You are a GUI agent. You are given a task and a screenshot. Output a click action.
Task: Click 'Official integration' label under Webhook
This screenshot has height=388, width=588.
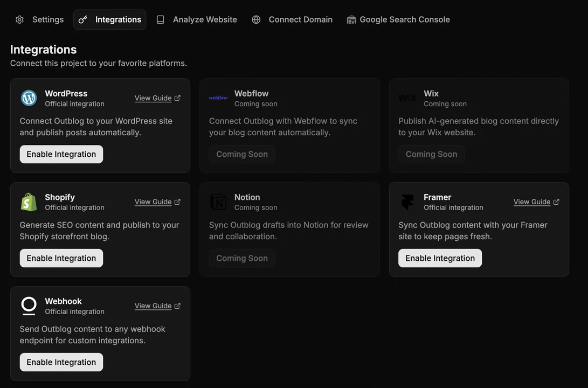coord(74,311)
